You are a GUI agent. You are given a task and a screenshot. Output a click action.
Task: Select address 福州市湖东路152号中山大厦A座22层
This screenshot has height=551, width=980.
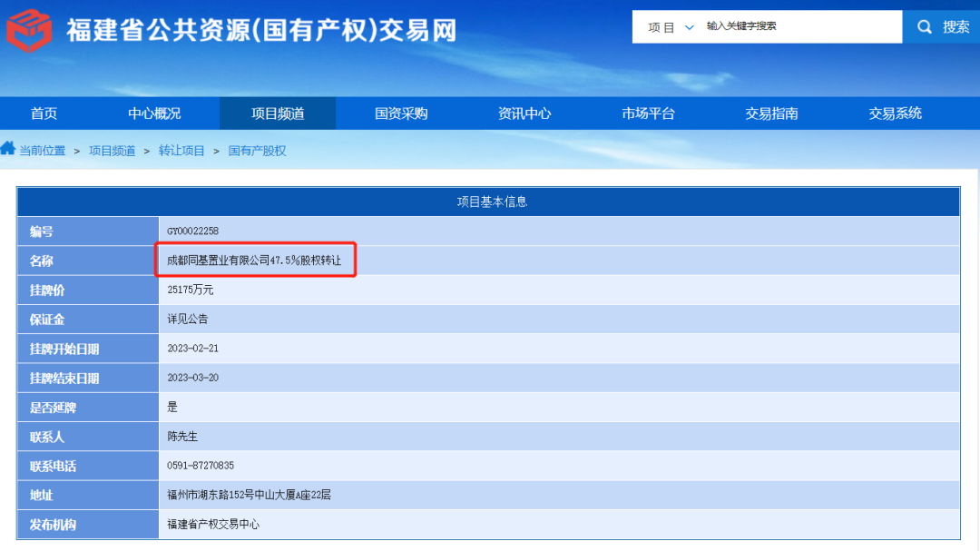[249, 495]
